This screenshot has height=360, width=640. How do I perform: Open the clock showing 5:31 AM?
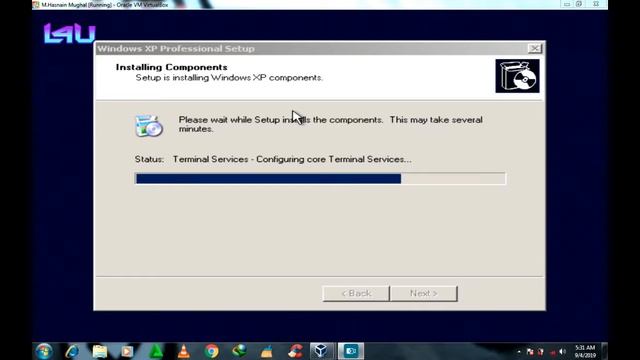coord(585,351)
